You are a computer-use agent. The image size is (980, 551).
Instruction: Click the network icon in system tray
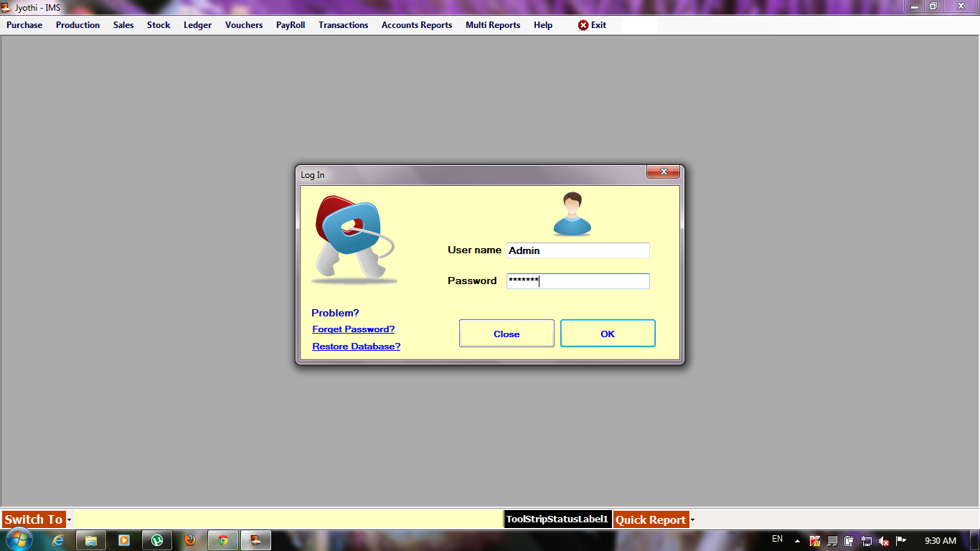[x=867, y=540]
